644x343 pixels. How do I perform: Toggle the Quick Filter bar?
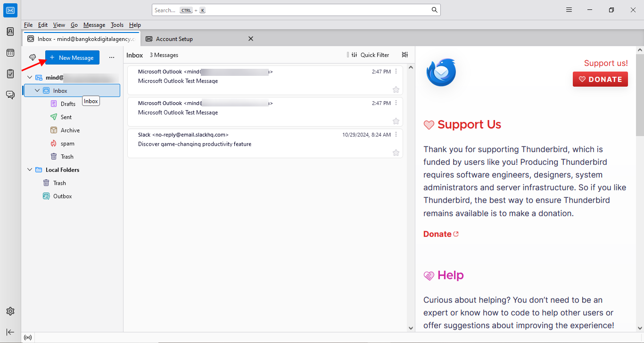[x=371, y=55]
